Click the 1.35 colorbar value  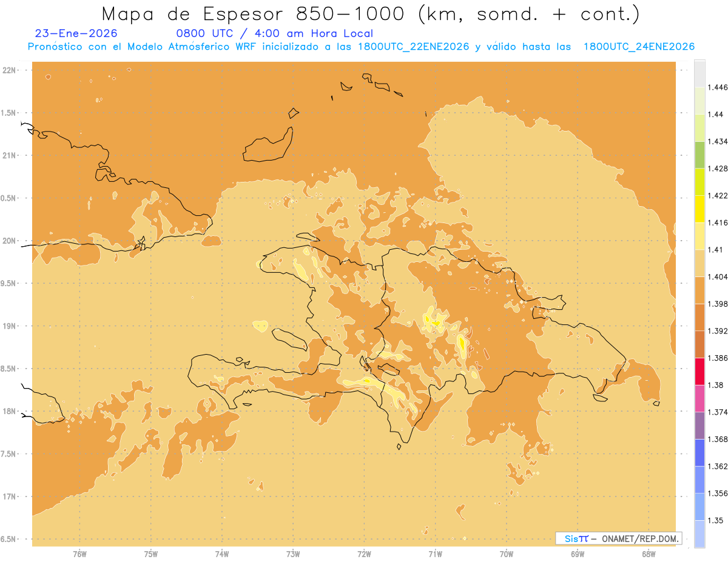(715, 520)
